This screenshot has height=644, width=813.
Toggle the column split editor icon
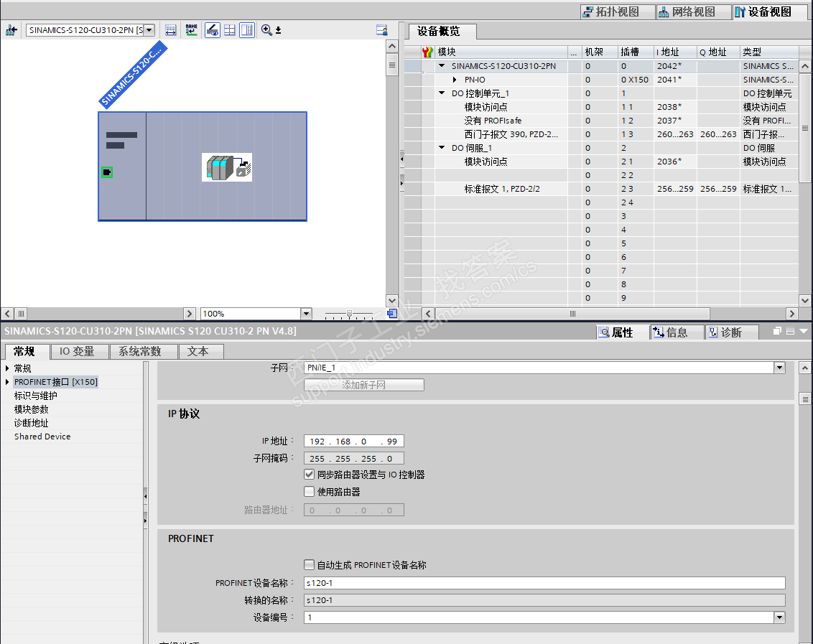(247, 30)
